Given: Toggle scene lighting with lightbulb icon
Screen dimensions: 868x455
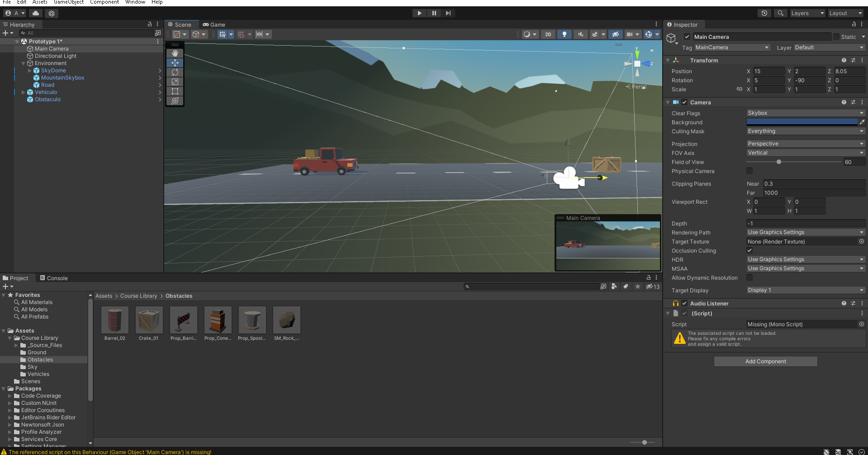Looking at the screenshot, I should click(x=564, y=34).
